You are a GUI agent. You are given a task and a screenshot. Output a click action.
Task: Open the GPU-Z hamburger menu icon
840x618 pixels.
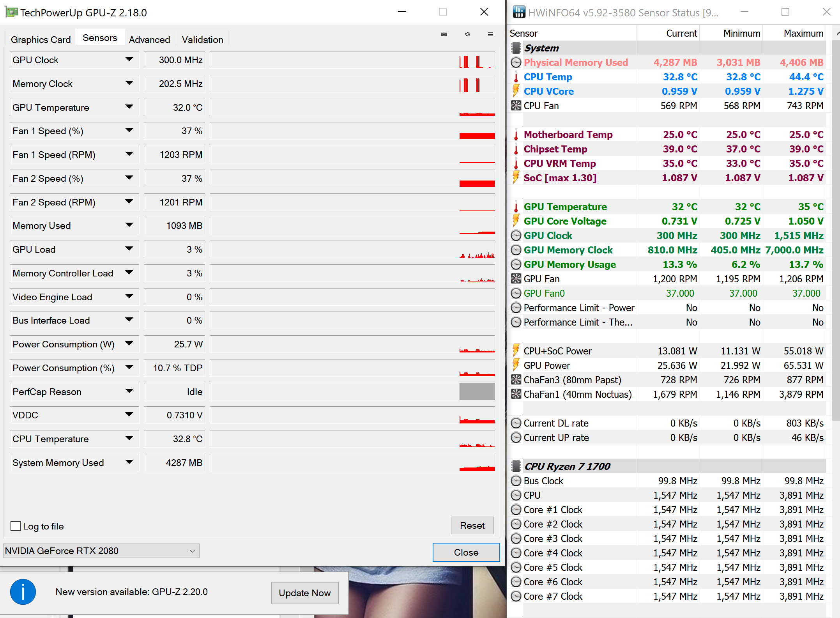(x=490, y=34)
